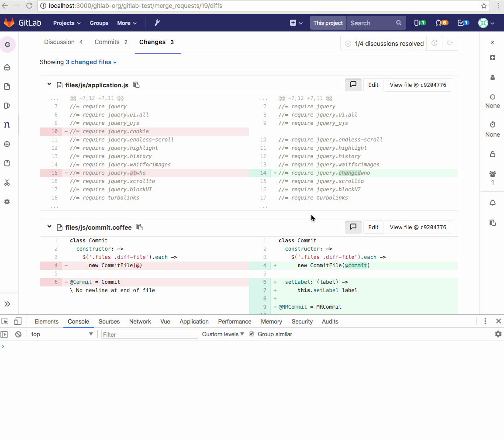Expand the 3 changed files dropdown
The height and width of the screenshot is (441, 504).
[91, 62]
